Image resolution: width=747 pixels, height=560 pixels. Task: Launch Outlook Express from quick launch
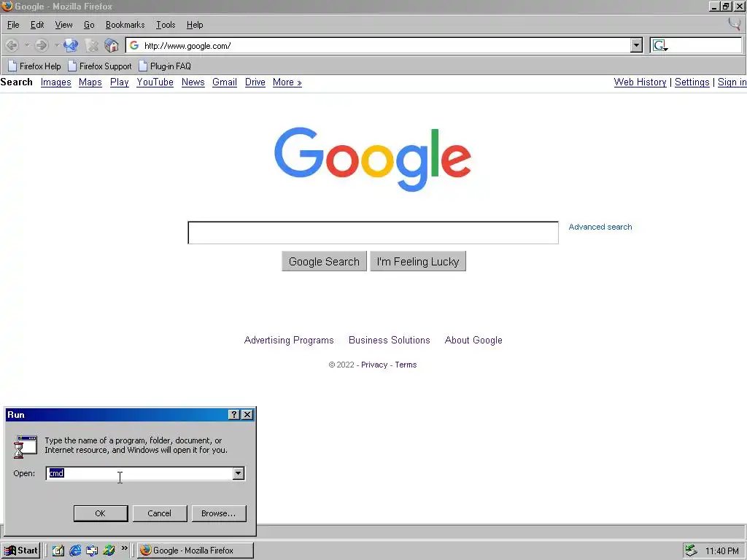coord(92,551)
